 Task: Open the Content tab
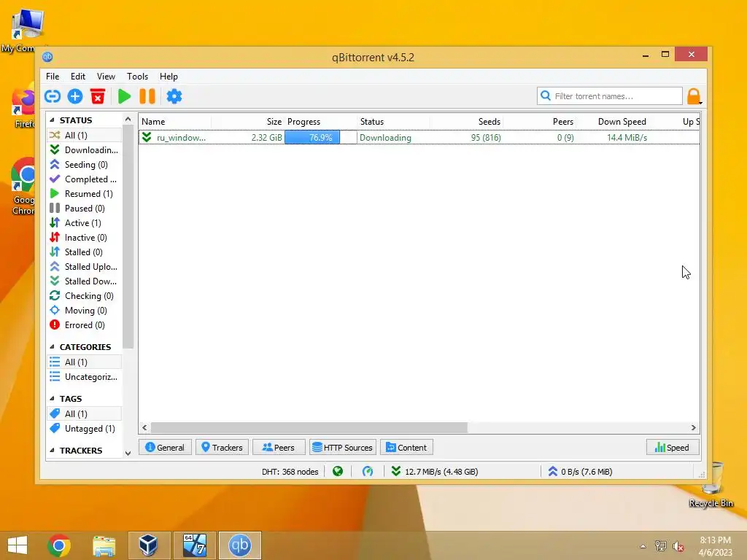click(406, 448)
